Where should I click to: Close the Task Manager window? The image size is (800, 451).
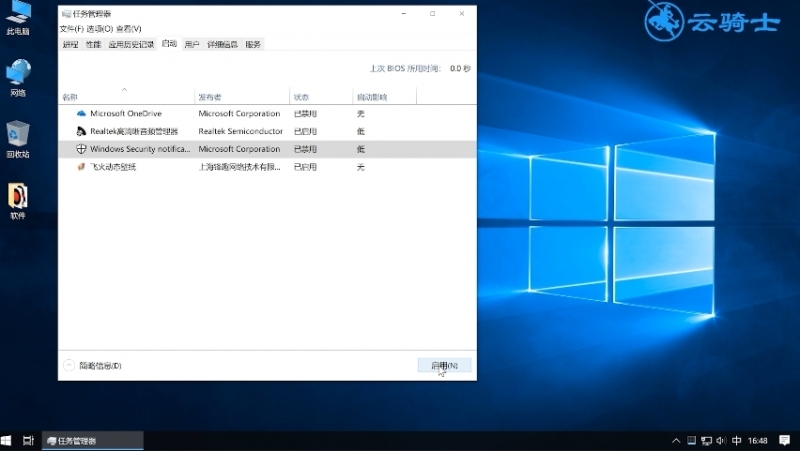click(462, 14)
